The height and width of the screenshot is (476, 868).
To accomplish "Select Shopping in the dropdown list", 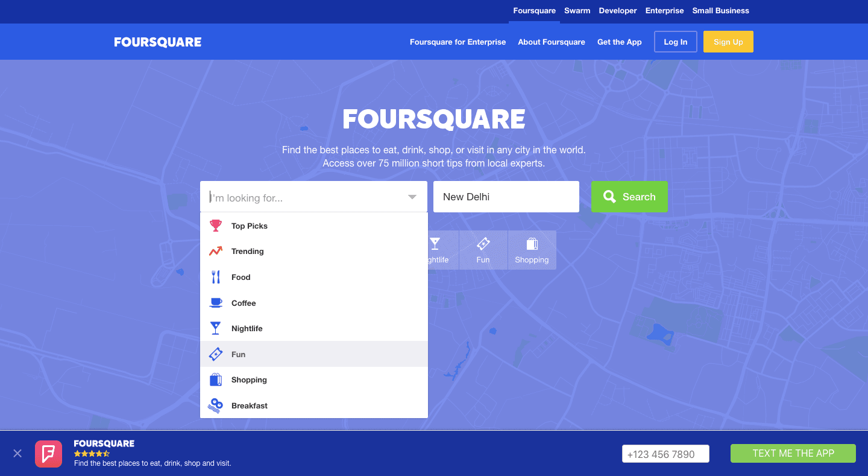I will click(314, 379).
